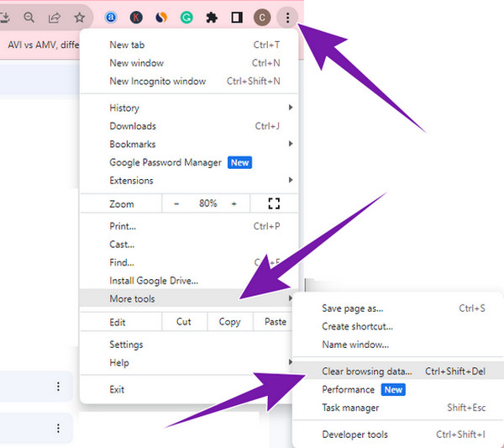
Task: Click Install Google Drive...
Action: pos(189,281)
